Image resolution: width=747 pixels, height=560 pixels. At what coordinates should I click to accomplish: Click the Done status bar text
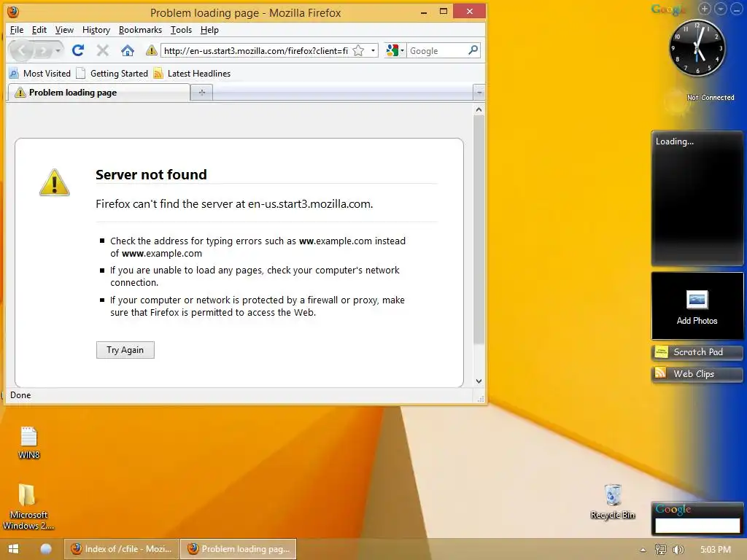click(x=20, y=394)
